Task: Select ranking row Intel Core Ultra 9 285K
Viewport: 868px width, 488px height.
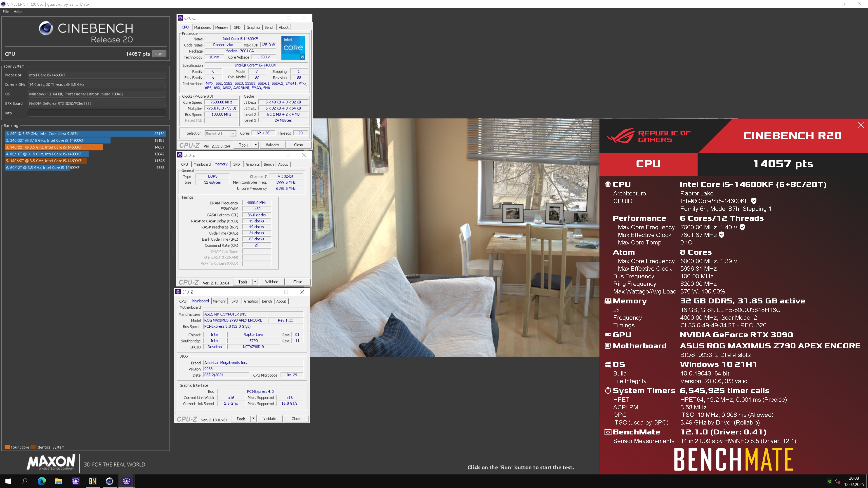Action: 85,134
